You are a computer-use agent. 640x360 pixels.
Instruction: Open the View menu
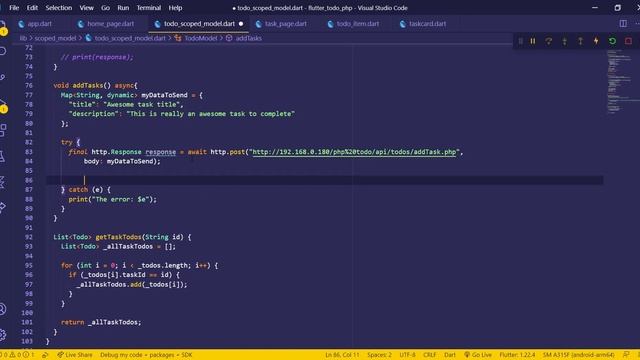coord(86,8)
